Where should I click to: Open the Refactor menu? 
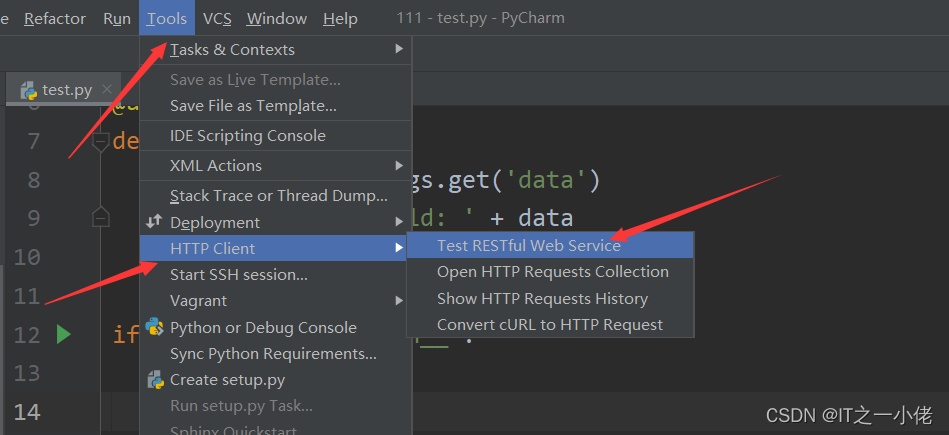pyautogui.click(x=54, y=19)
